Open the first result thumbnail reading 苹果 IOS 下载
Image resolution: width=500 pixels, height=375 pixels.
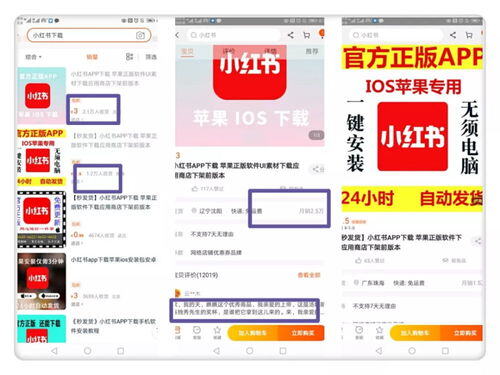click(42, 96)
